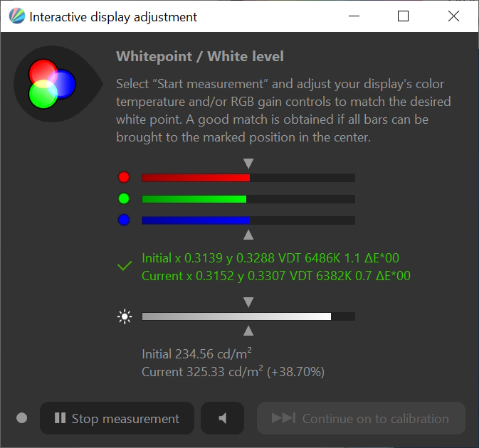This screenshot has width=479, height=448.
Task: Click the gray status dot beside Stop measurement
Action: click(21, 418)
